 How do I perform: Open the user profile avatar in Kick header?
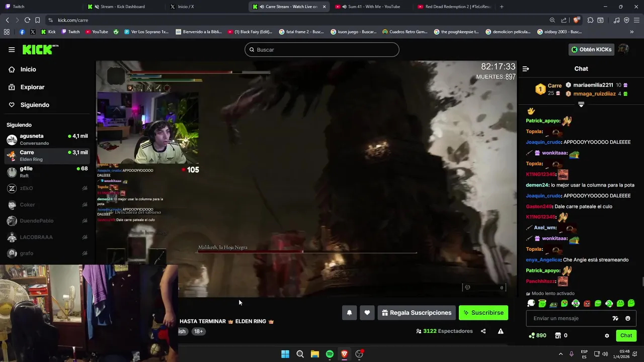click(x=623, y=49)
